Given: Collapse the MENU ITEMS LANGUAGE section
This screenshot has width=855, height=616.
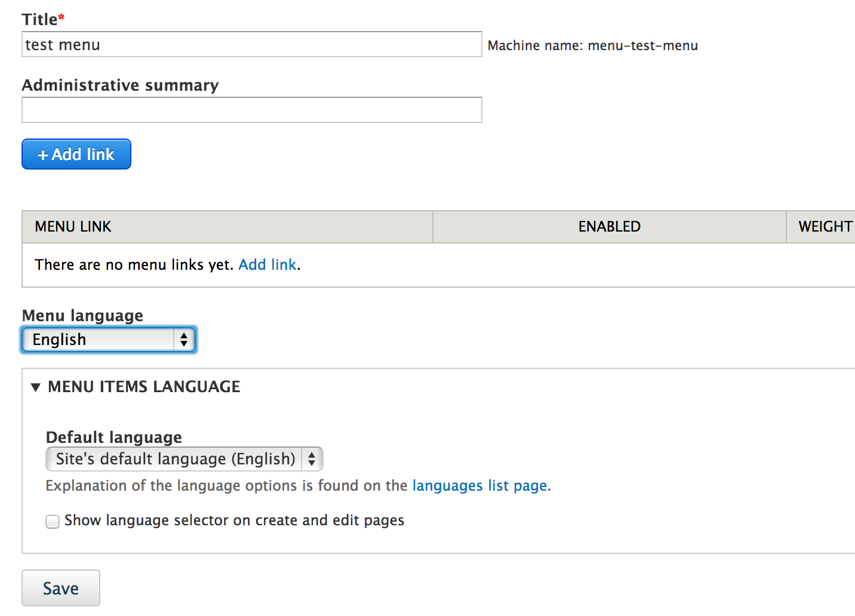Looking at the screenshot, I should pyautogui.click(x=143, y=387).
